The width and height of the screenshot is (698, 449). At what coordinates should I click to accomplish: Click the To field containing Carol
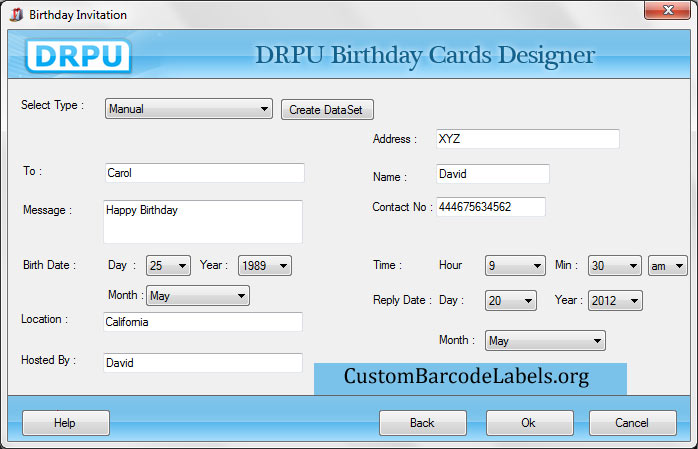pos(205,173)
